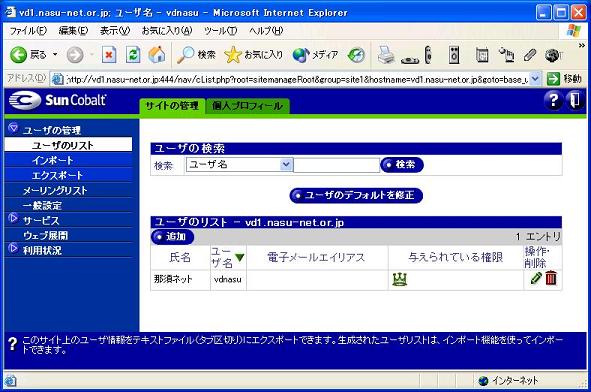The width and height of the screenshot is (591, 392).
Task: Switch to サイトの管理 tab
Action: pyautogui.click(x=172, y=106)
